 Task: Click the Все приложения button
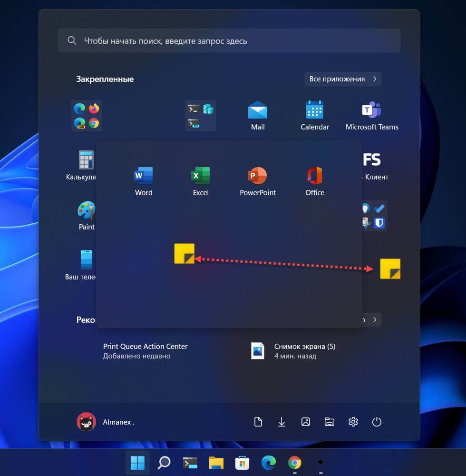(x=343, y=79)
